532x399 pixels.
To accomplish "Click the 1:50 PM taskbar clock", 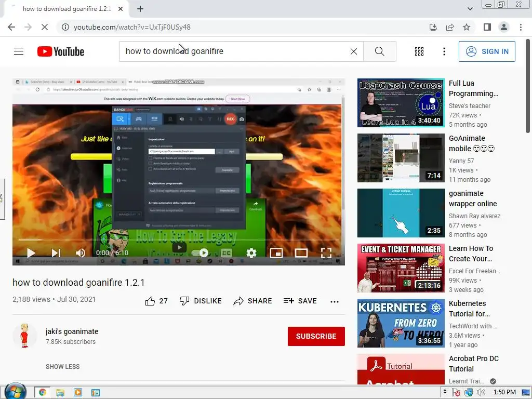I will click(504, 392).
